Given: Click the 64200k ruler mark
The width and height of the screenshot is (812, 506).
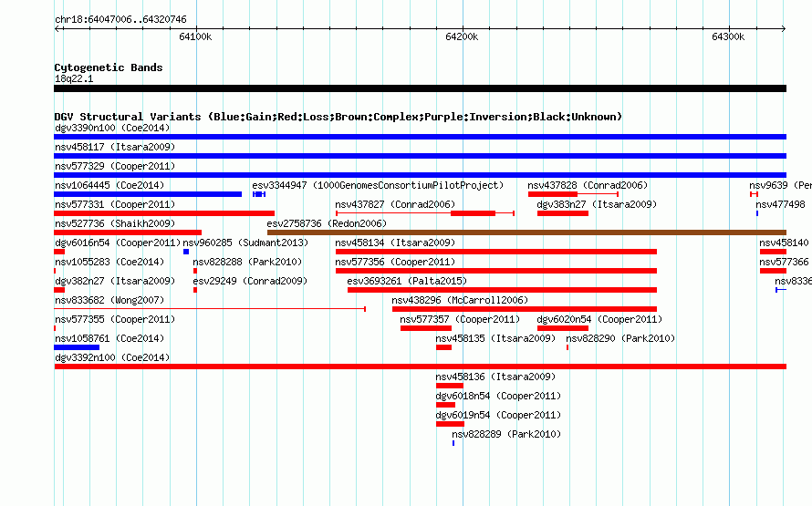Looking at the screenshot, I should coord(462,36).
